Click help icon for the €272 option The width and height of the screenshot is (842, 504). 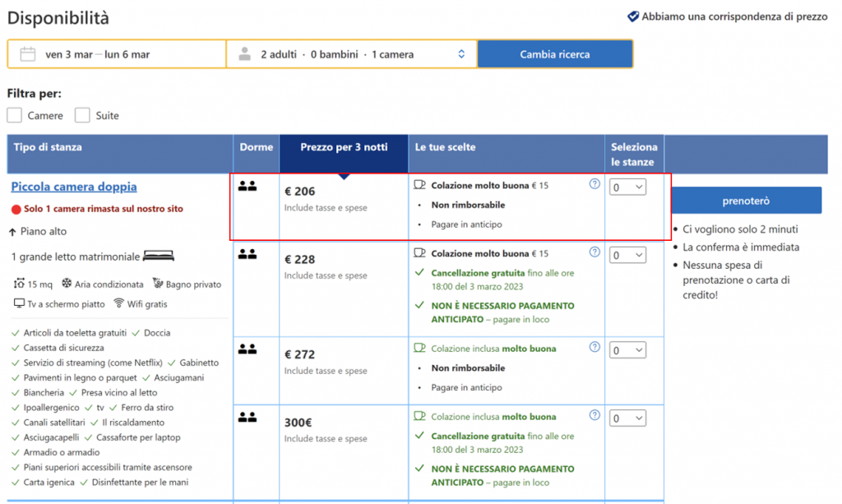(x=594, y=347)
